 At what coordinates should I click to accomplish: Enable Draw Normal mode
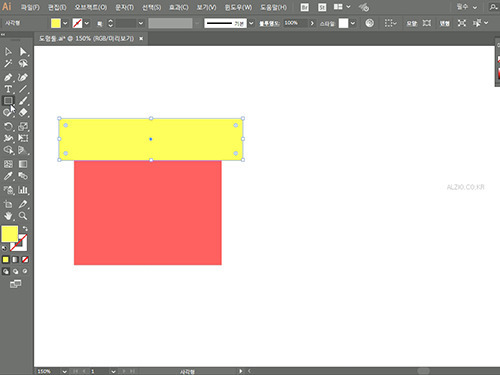click(6, 271)
